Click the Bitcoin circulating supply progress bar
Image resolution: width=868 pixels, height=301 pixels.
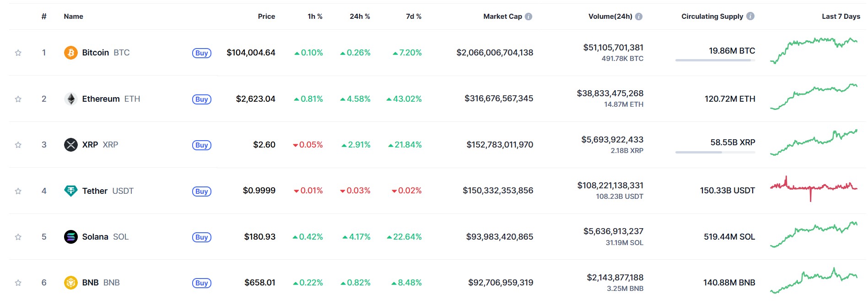coord(715,60)
